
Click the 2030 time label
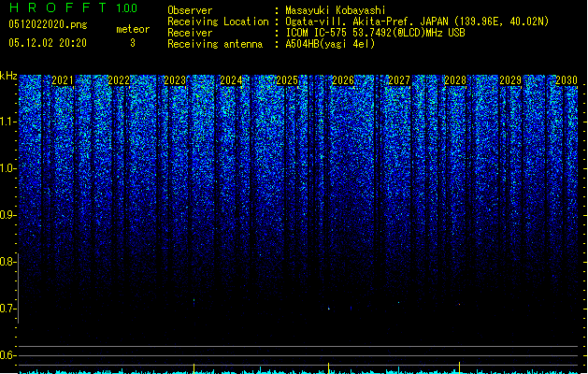(x=566, y=80)
